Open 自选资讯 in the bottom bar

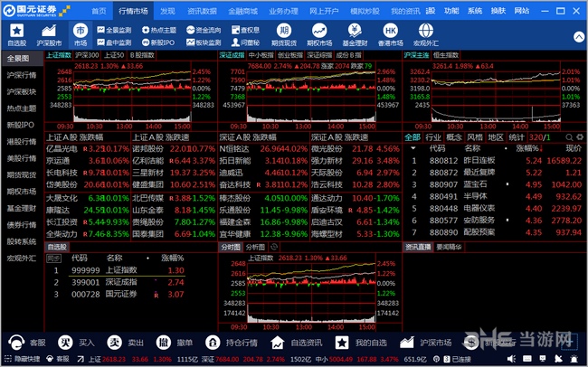point(297,343)
